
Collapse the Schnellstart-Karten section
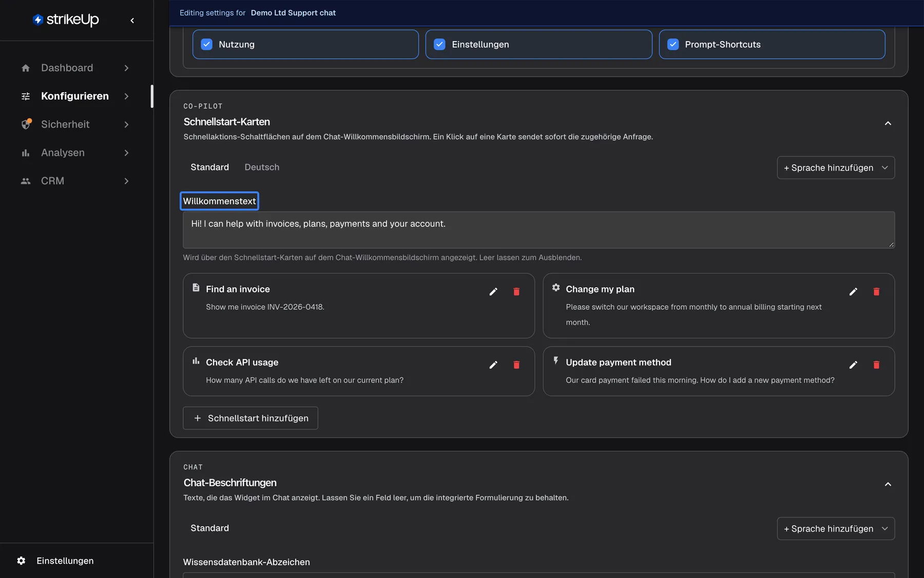pyautogui.click(x=888, y=123)
